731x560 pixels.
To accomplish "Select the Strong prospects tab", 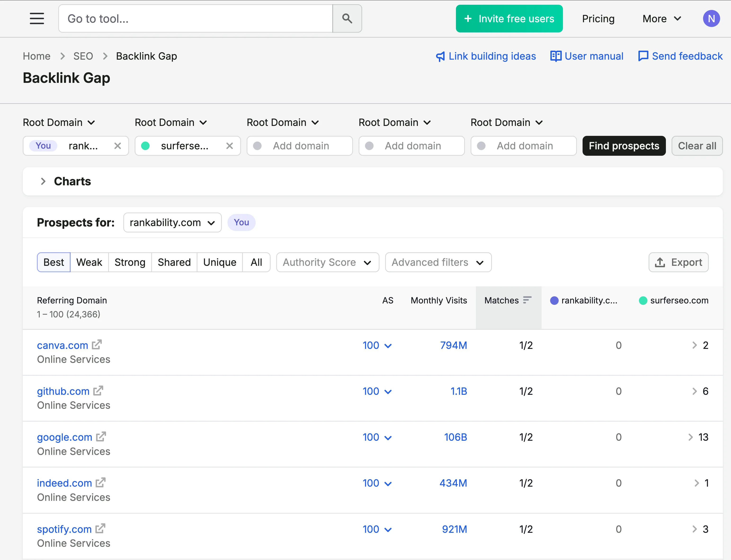I will point(130,262).
